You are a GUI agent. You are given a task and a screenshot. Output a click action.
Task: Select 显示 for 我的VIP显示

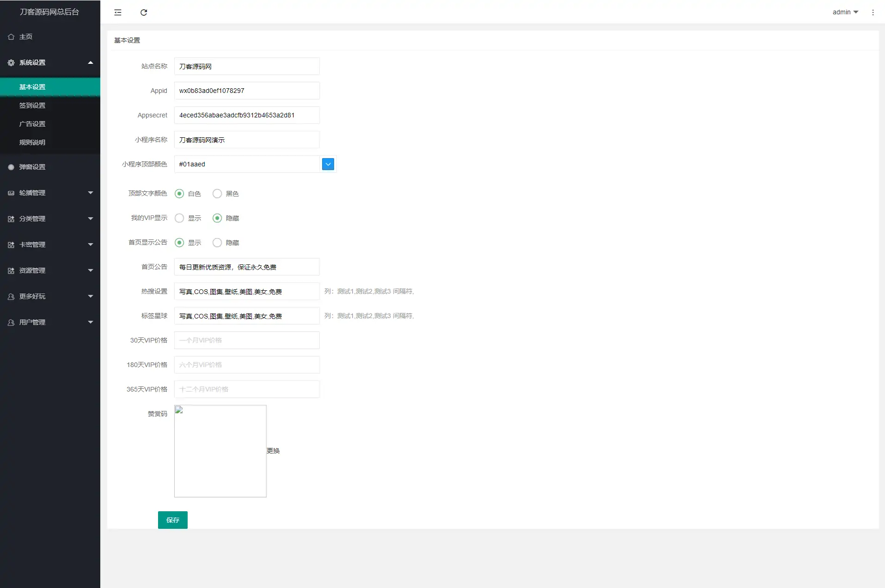click(x=179, y=218)
